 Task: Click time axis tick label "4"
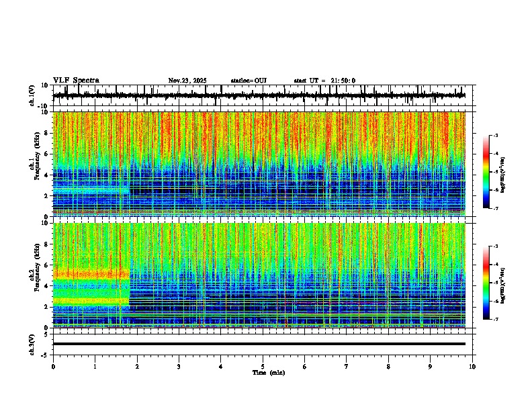[x=221, y=367]
